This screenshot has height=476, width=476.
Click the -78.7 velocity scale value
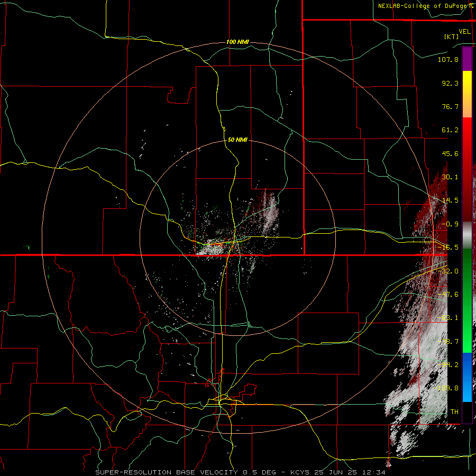tap(448, 342)
